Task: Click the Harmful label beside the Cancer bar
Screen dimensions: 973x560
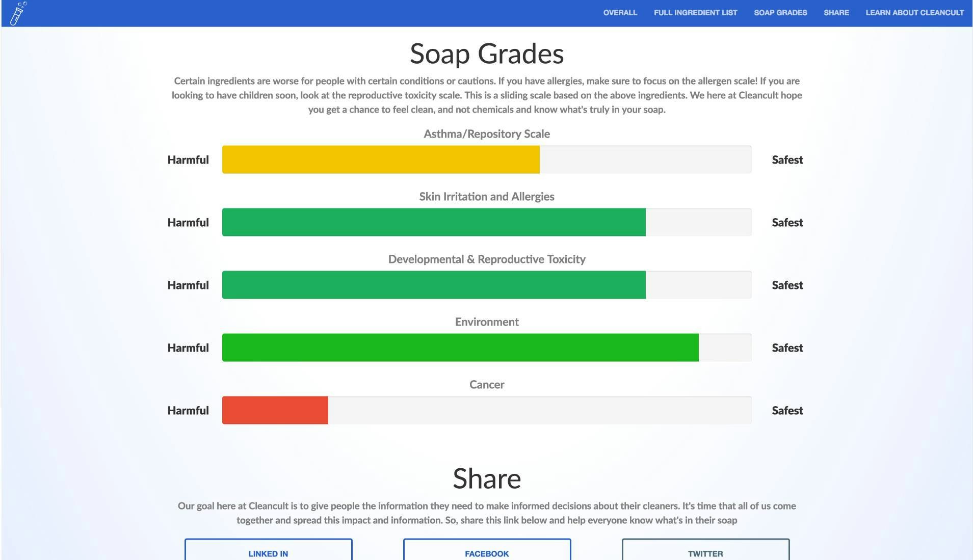Action: (188, 410)
